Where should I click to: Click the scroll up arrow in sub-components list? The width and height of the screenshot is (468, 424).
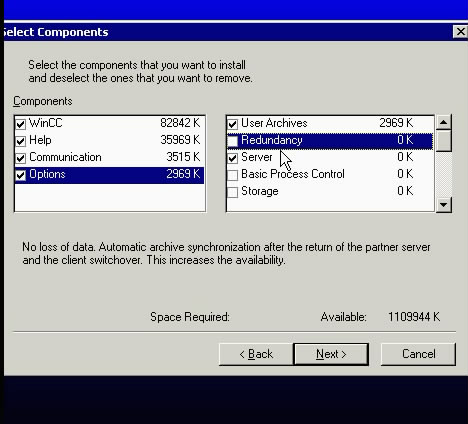(x=444, y=122)
